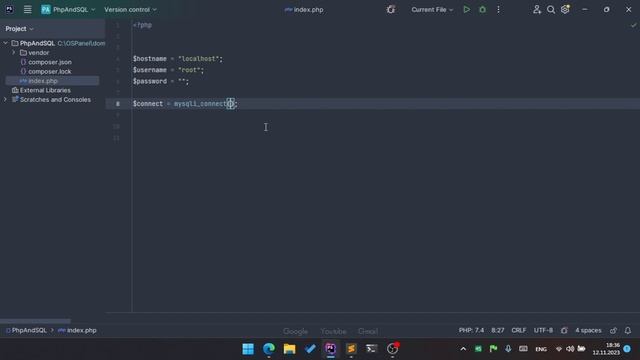Switch ENG input language
640x360 pixels.
[541, 349]
